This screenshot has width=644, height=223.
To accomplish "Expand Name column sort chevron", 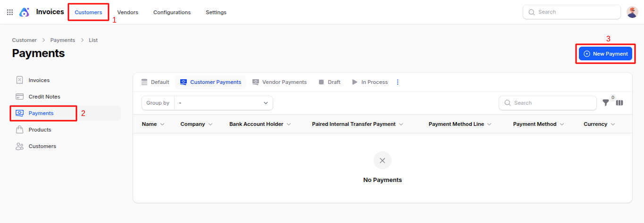I will [162, 124].
